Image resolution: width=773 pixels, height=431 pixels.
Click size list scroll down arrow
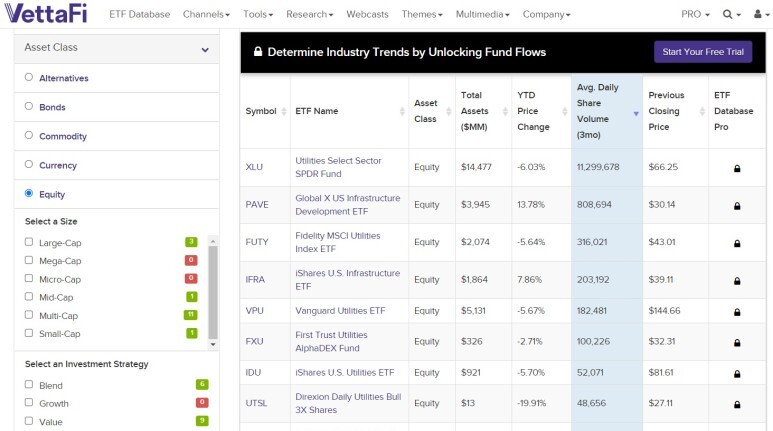[213, 344]
